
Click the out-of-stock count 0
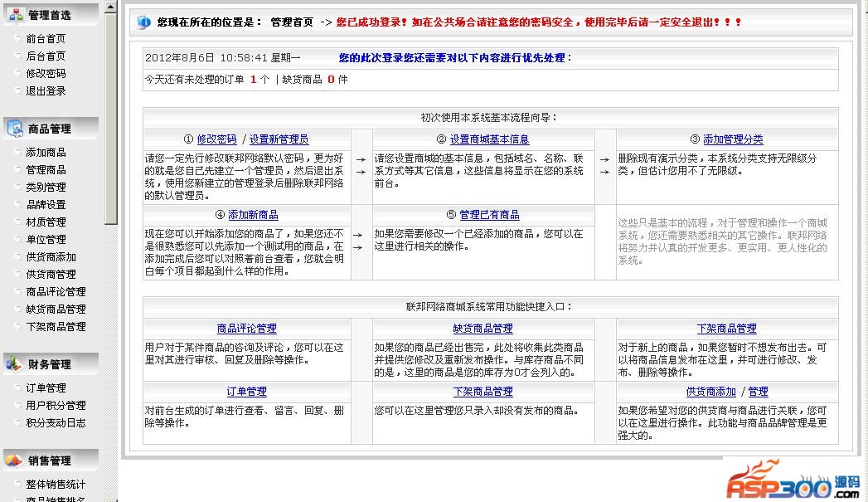pos(331,80)
